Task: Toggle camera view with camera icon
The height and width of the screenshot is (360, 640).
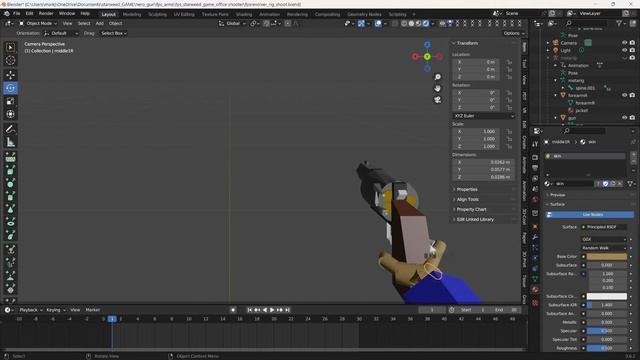Action: (x=438, y=100)
